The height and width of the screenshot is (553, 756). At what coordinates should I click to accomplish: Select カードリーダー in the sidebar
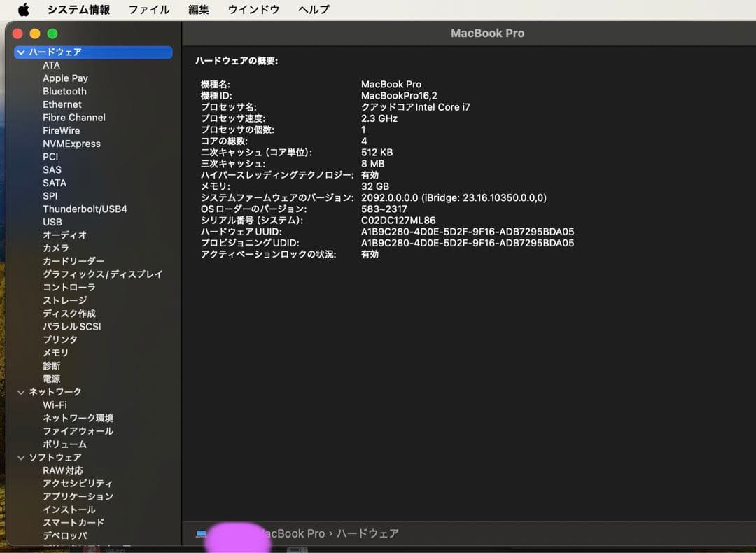click(73, 261)
